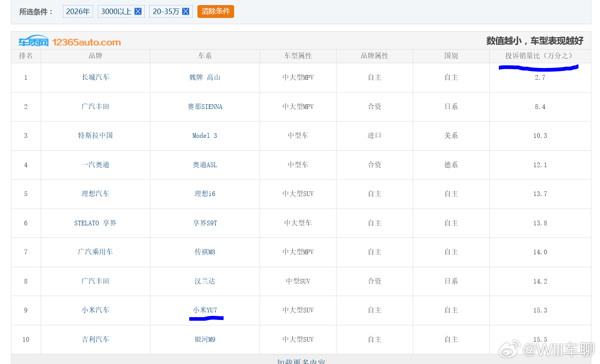
Task: Open the 吉利汽车 brand link
Action: pyautogui.click(x=95, y=339)
